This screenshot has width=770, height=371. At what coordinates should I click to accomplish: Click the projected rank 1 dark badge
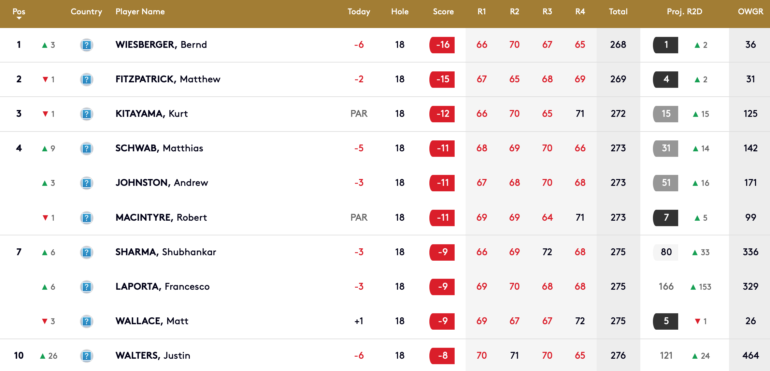click(x=666, y=45)
